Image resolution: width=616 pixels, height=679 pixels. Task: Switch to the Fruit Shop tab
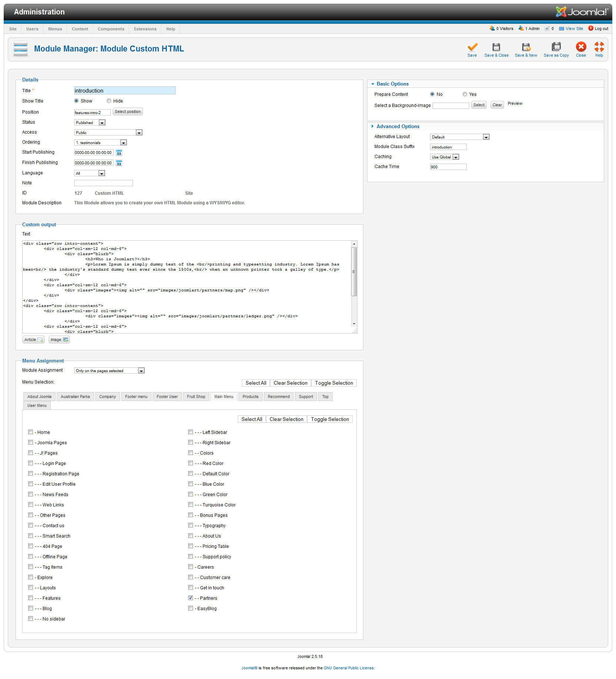196,397
